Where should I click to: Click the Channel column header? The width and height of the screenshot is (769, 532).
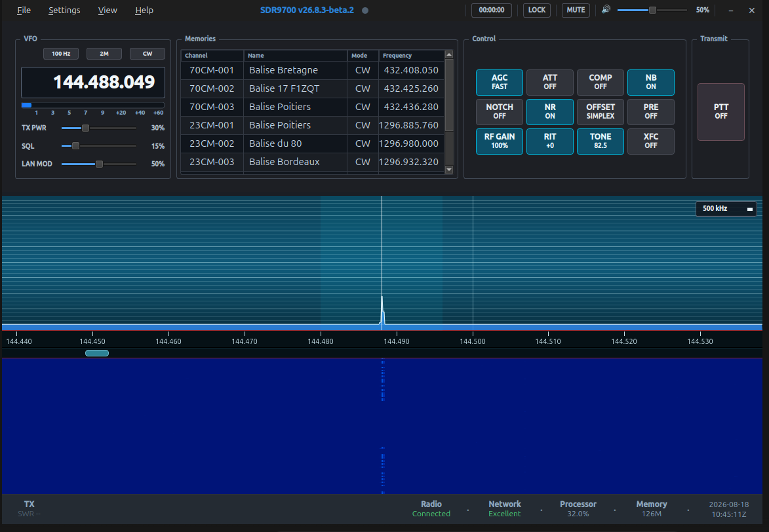212,56
